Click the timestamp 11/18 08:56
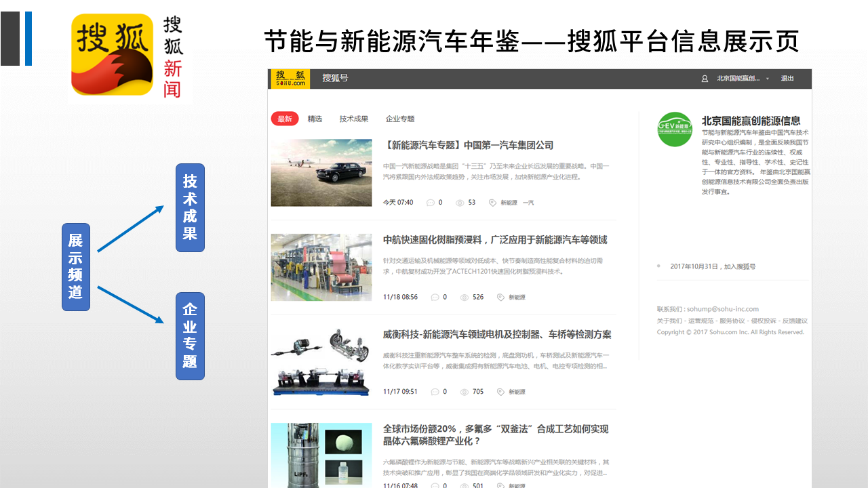 400,297
